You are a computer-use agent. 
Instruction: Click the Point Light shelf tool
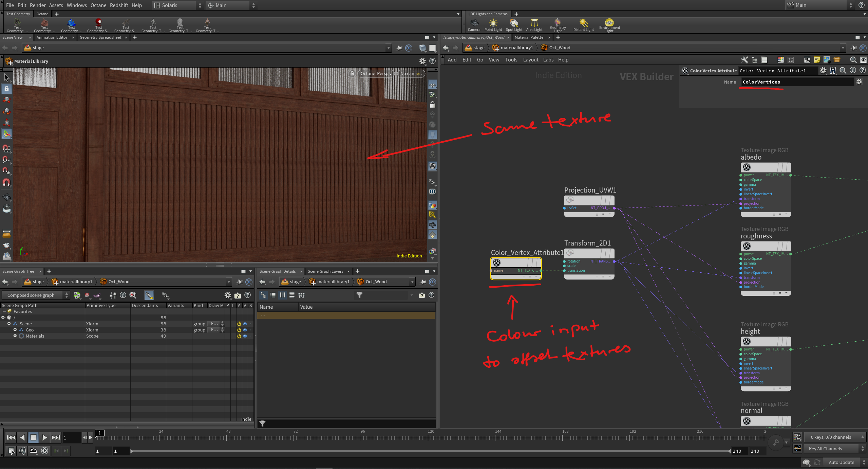[493, 24]
